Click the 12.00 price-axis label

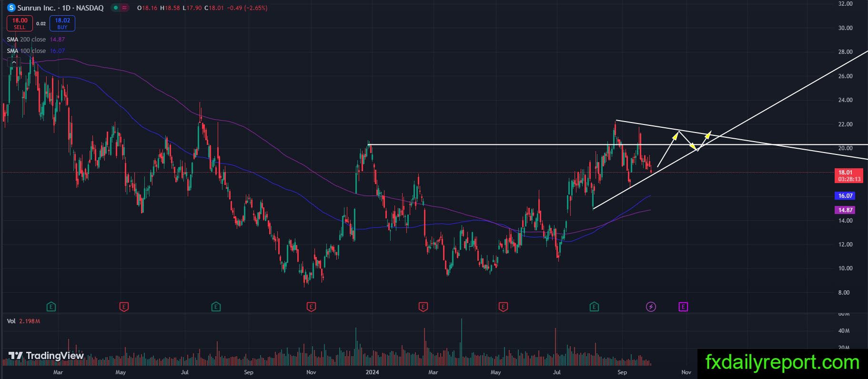(845, 245)
